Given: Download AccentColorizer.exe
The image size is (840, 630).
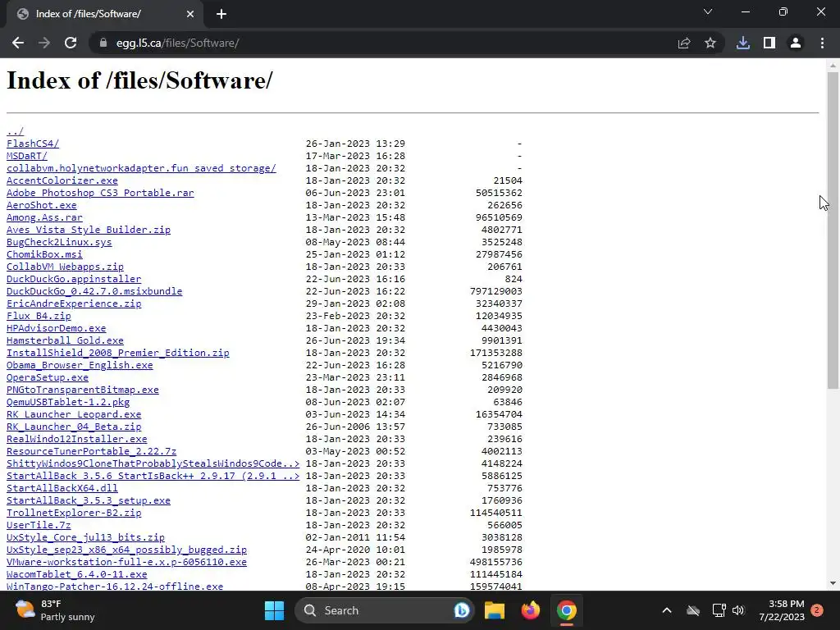Looking at the screenshot, I should 62,180.
